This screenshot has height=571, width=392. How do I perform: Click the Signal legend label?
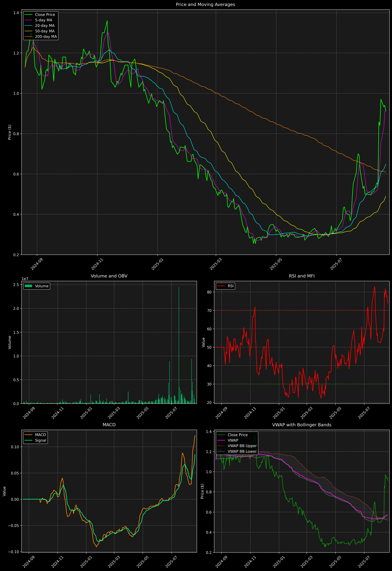(x=41, y=440)
